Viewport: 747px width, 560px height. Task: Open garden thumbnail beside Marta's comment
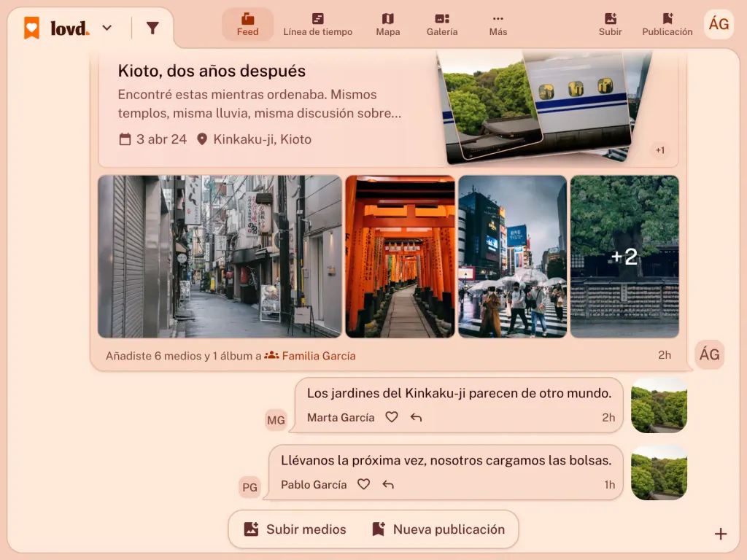point(659,405)
